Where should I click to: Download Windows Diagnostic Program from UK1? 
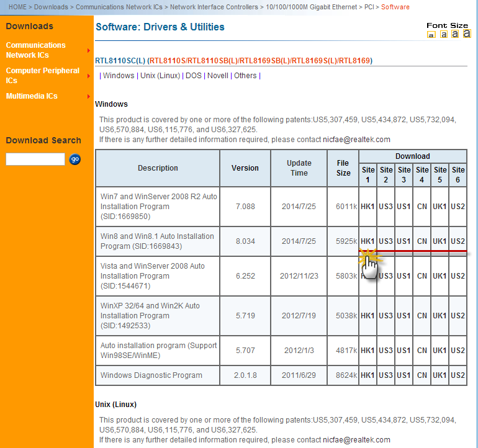point(440,375)
